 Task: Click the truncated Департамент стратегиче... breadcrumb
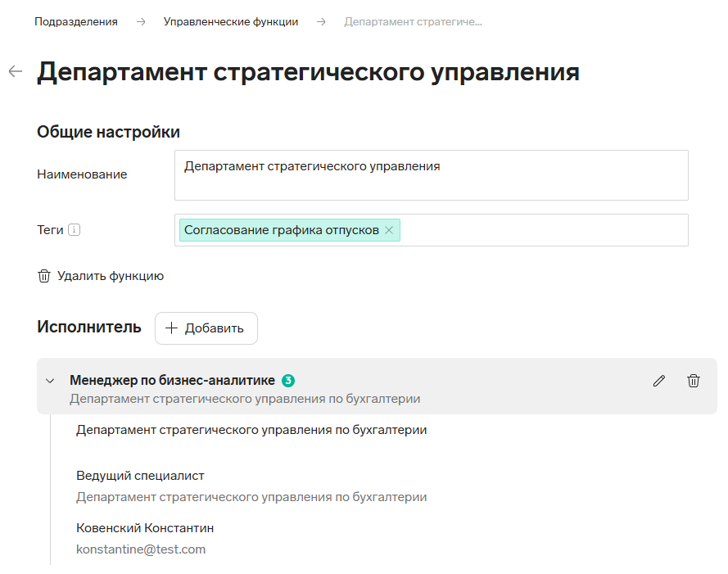tap(413, 22)
